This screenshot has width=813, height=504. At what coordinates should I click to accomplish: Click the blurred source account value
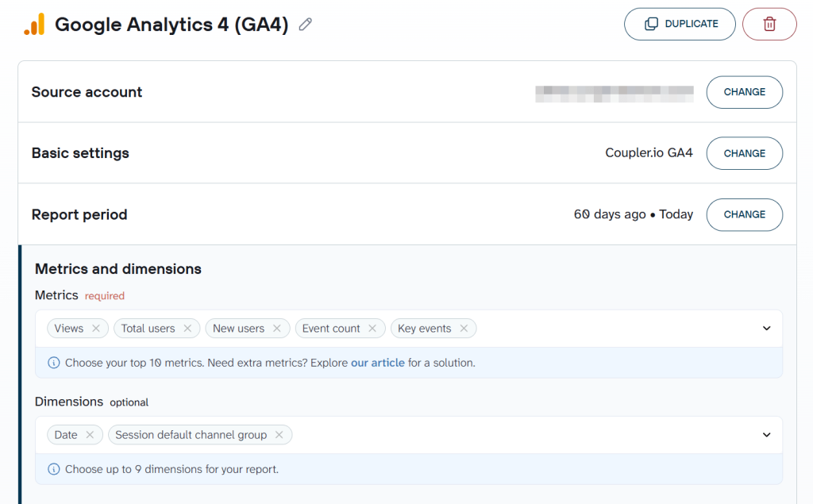click(x=615, y=94)
